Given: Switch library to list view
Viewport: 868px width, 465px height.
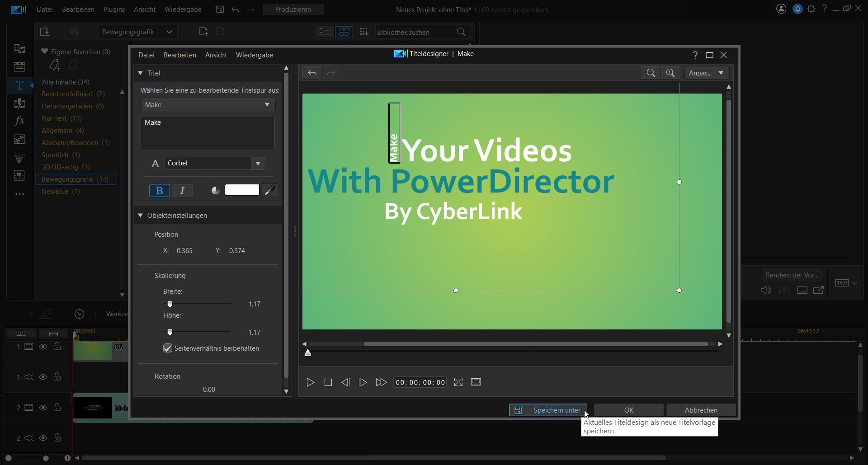Looking at the screenshot, I should 325,32.
